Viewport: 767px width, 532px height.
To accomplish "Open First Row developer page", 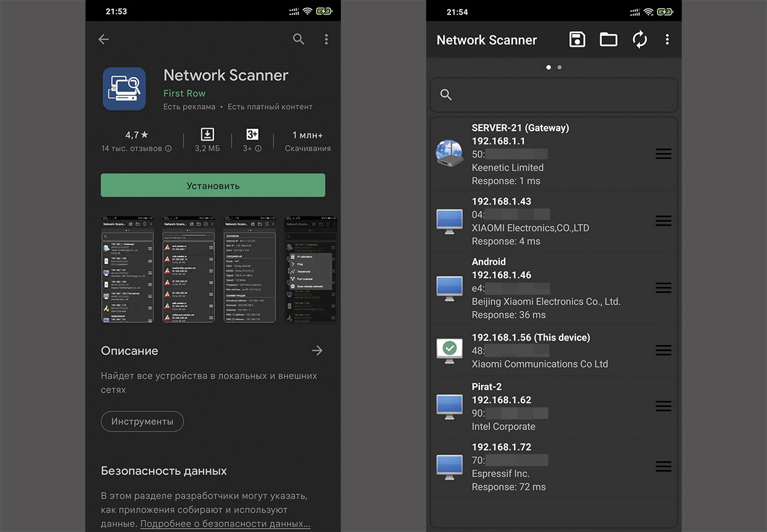I will (184, 93).
